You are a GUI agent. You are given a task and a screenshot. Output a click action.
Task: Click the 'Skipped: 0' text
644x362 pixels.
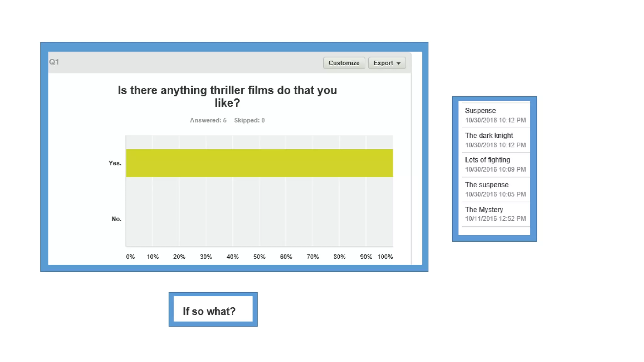(x=249, y=120)
